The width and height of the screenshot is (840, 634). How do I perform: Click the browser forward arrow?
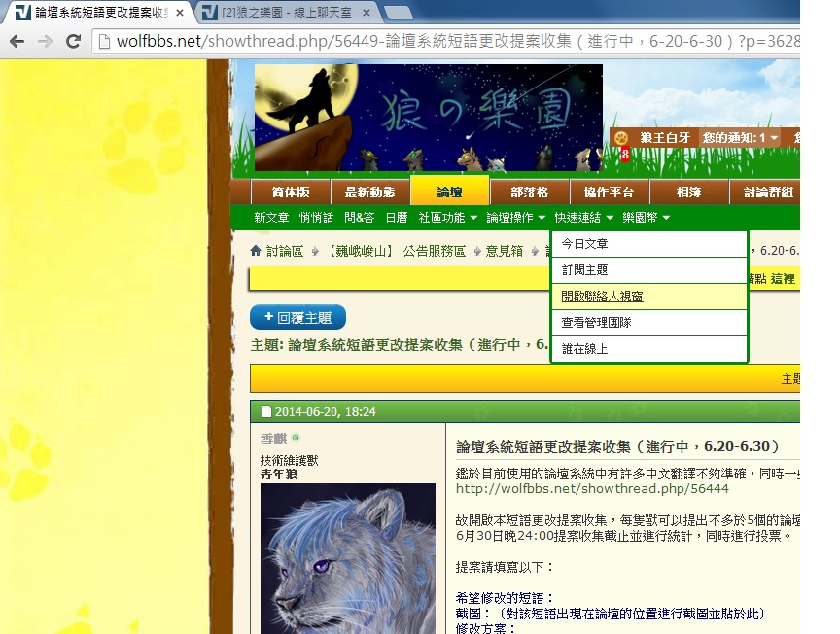point(45,41)
